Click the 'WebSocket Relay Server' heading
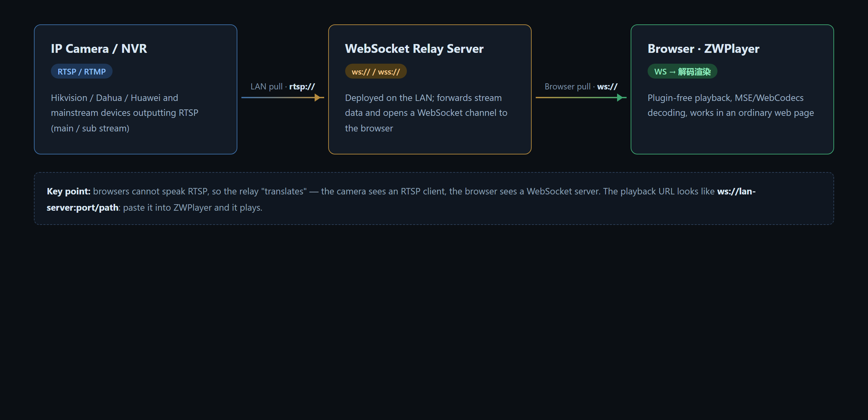This screenshot has width=868, height=420. coord(414,49)
